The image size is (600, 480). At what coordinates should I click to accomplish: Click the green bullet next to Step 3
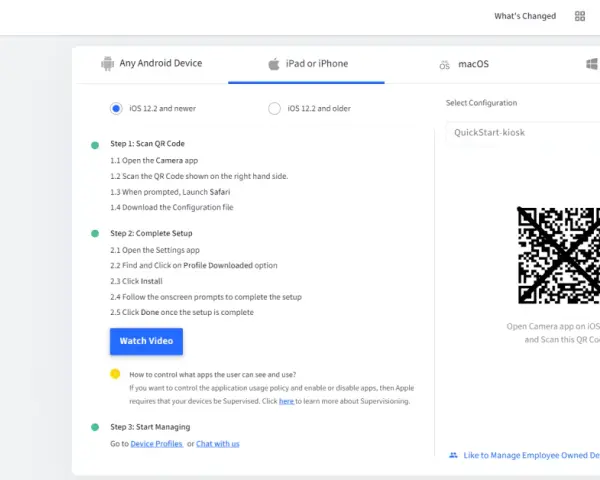[95, 427]
